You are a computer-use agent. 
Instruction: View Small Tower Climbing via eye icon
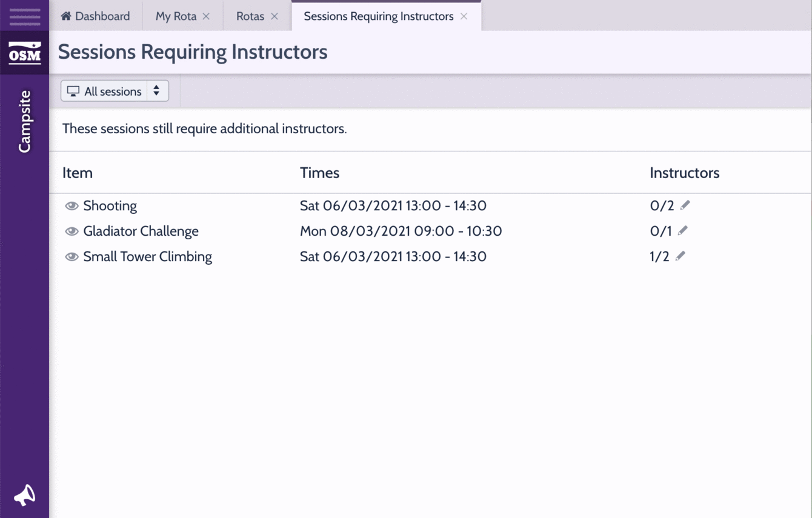72,257
